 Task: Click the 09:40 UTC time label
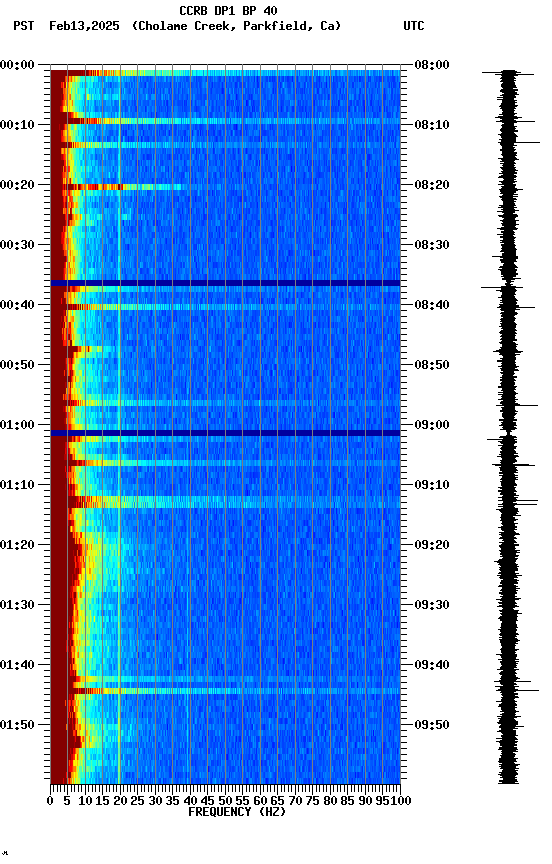(x=432, y=665)
